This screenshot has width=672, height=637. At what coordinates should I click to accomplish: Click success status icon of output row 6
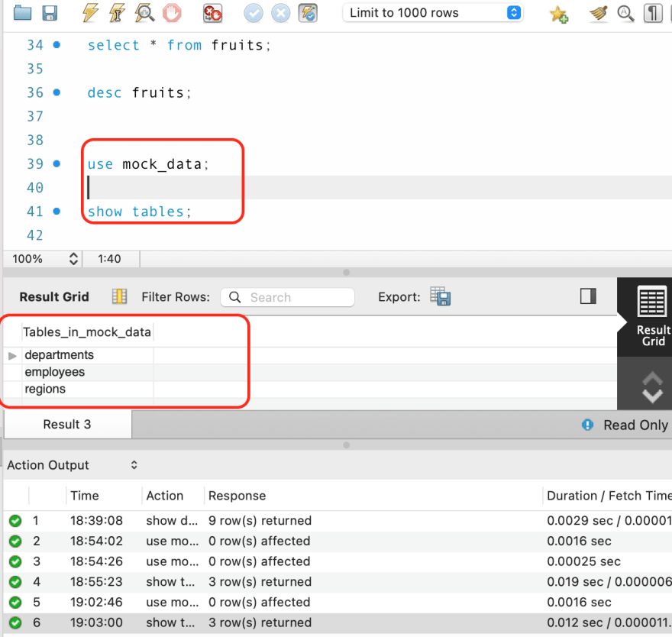pyautogui.click(x=15, y=622)
